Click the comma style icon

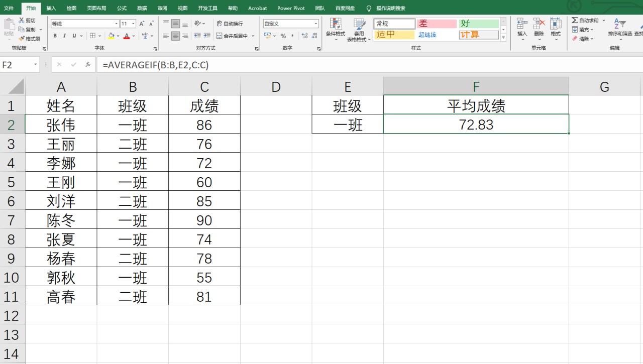[x=292, y=36]
